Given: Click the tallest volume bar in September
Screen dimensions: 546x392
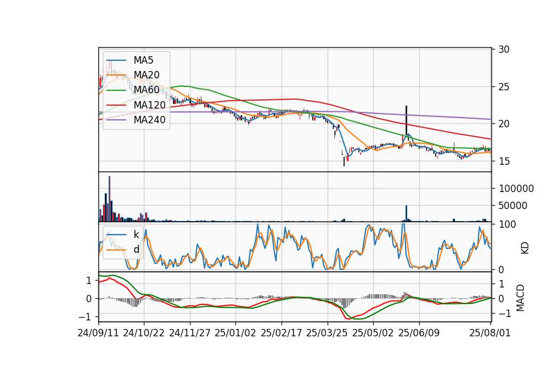Looking at the screenshot, I should tap(109, 199).
